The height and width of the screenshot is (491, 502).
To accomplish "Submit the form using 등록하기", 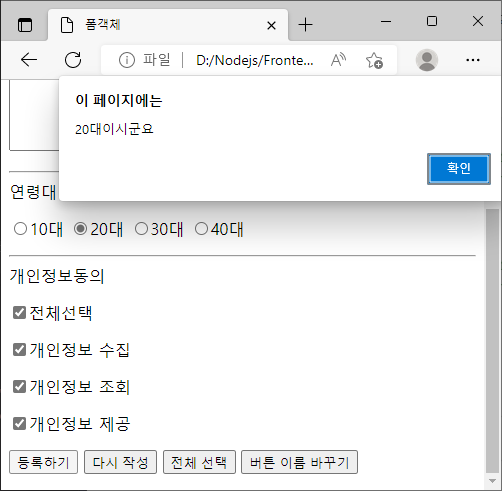I will (43, 462).
